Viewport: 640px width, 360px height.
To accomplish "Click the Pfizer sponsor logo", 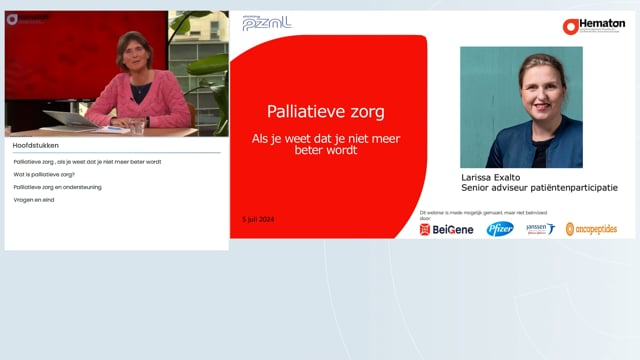I will (500, 229).
